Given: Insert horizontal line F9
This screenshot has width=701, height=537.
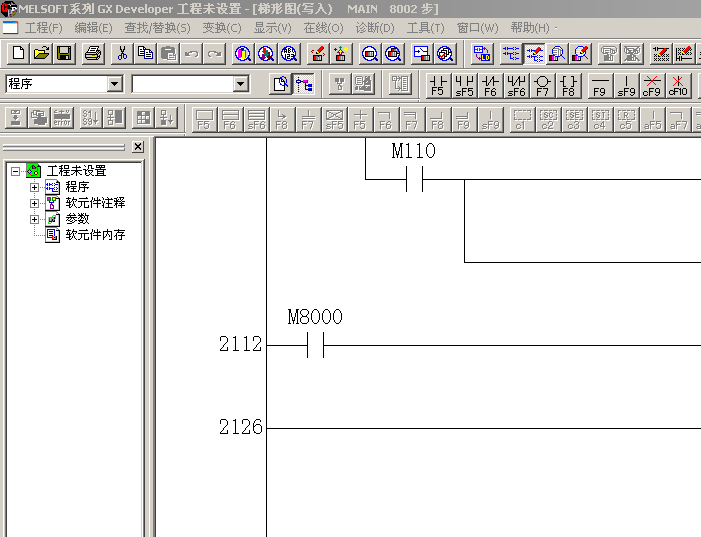Looking at the screenshot, I should (x=599, y=85).
